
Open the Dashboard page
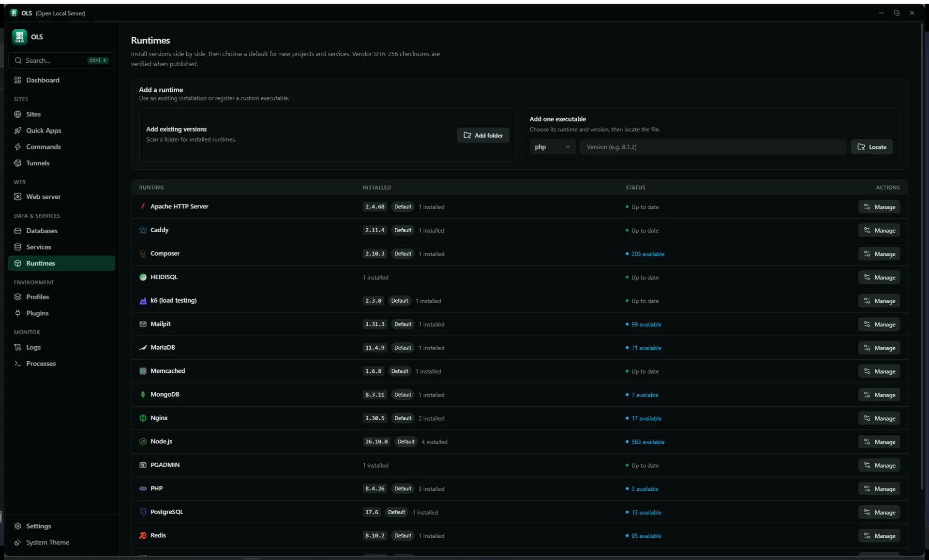tap(61, 80)
